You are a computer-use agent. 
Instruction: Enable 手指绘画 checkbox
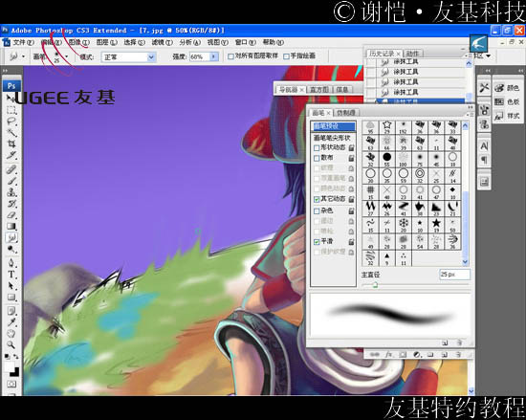(286, 56)
